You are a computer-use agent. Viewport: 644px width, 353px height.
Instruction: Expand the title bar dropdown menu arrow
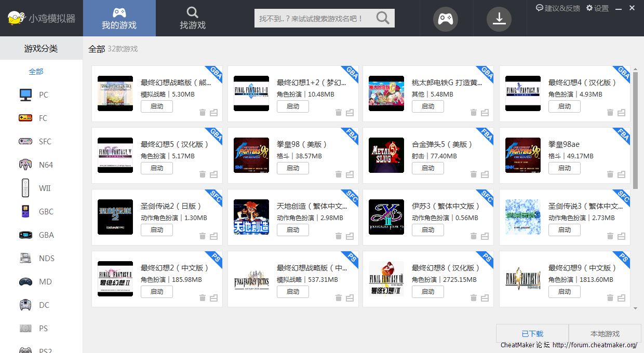(618, 8)
